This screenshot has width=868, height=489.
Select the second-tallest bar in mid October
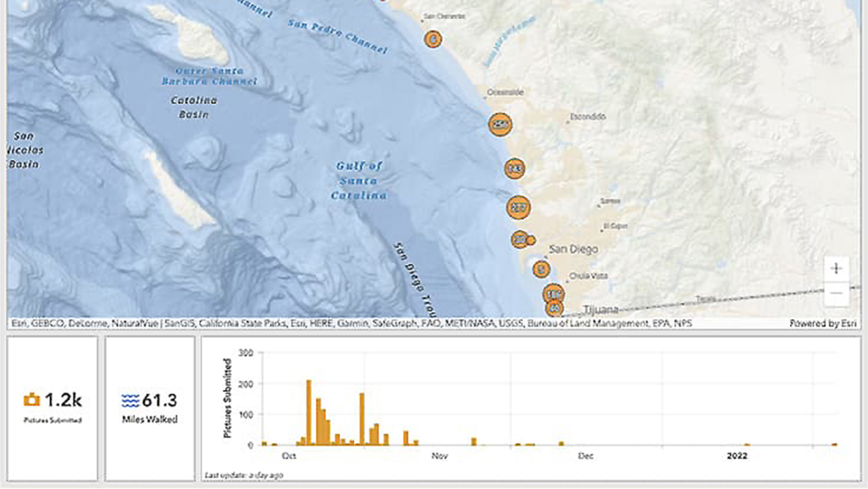pos(362,419)
